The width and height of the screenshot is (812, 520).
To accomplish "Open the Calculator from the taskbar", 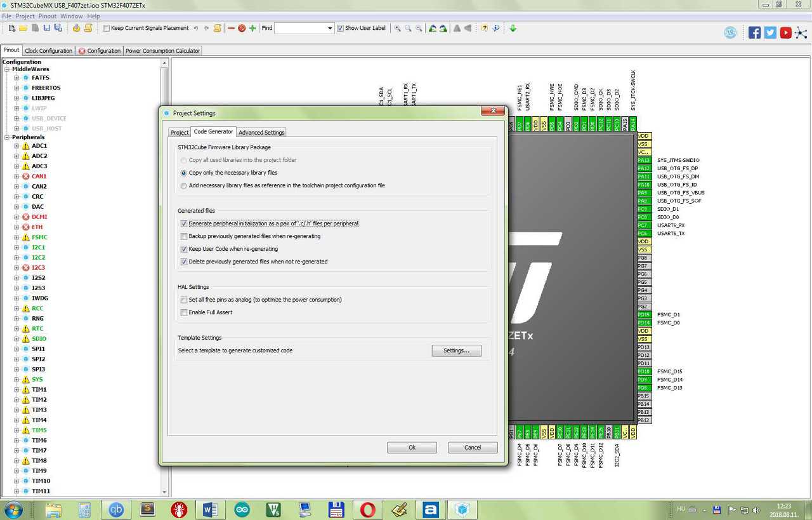I will point(84,509).
